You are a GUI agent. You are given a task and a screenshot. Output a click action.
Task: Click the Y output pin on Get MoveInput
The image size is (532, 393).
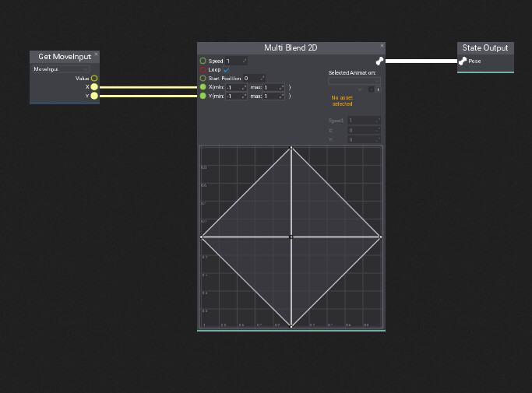pos(94,96)
